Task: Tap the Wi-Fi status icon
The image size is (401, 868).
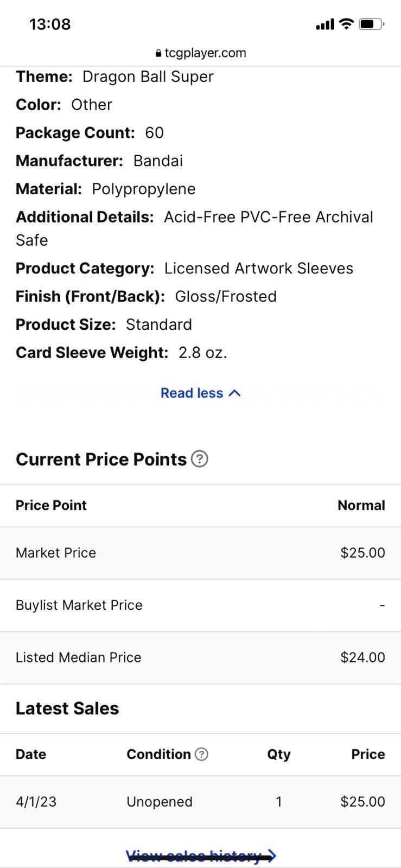Action: point(346,24)
